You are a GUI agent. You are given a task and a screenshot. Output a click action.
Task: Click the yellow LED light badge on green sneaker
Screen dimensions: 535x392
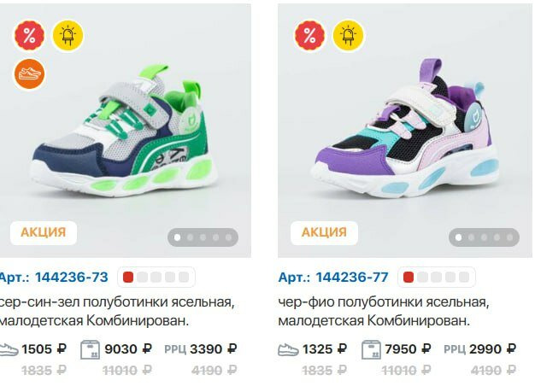[68, 36]
